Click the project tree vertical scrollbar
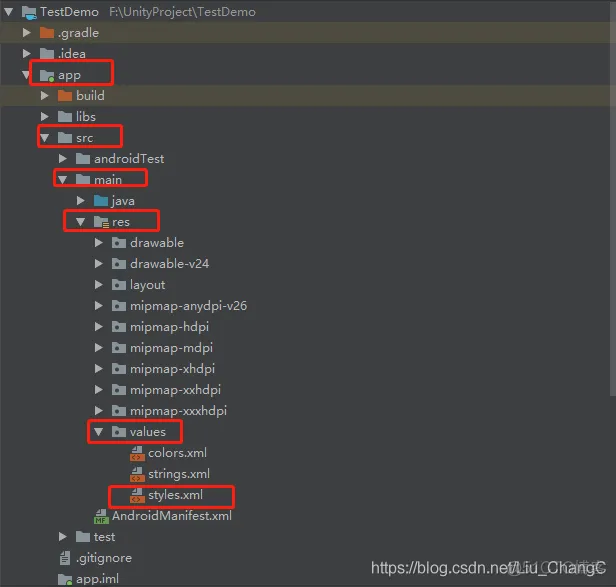616x587 pixels. click(612, 198)
